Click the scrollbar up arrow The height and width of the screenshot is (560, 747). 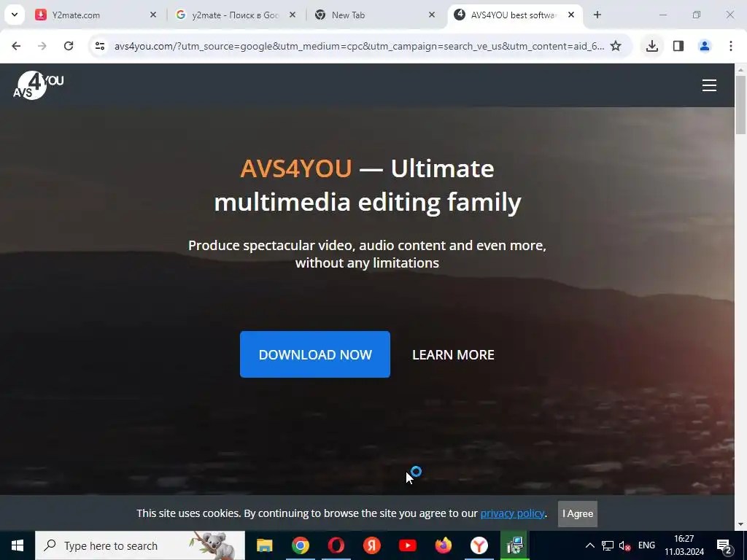pos(740,69)
